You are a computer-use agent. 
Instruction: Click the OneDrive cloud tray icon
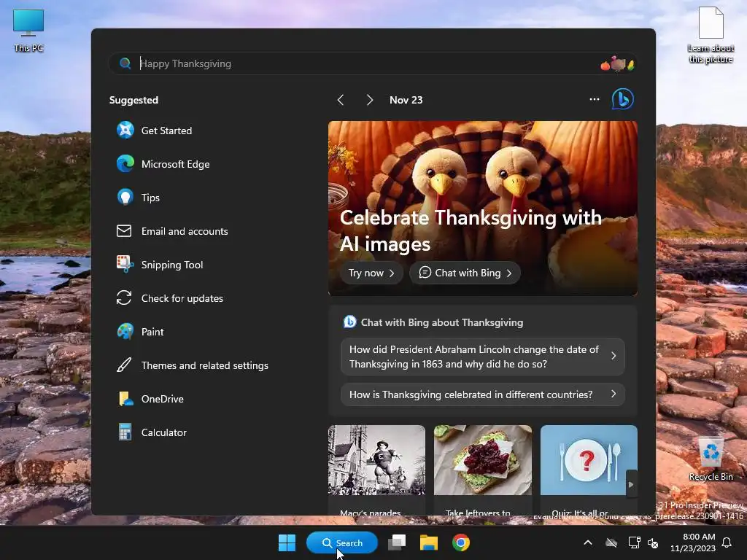click(x=611, y=542)
